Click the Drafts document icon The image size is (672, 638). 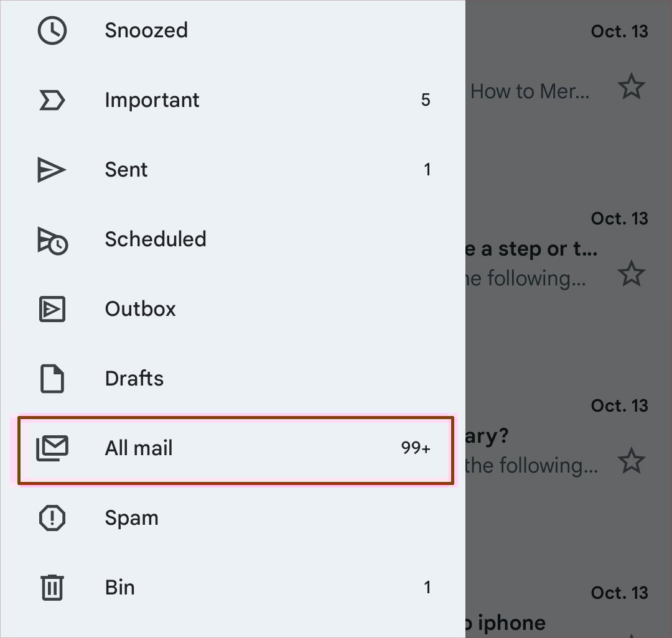pyautogui.click(x=52, y=379)
